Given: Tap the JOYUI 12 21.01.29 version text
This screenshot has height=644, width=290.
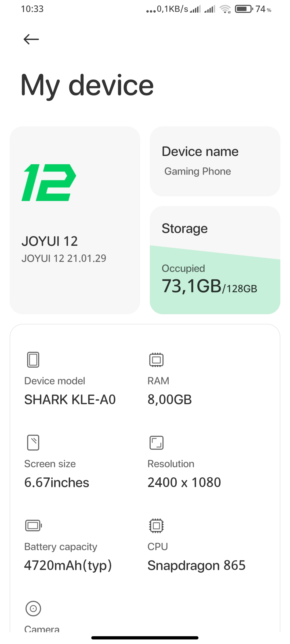Looking at the screenshot, I should 64,258.
